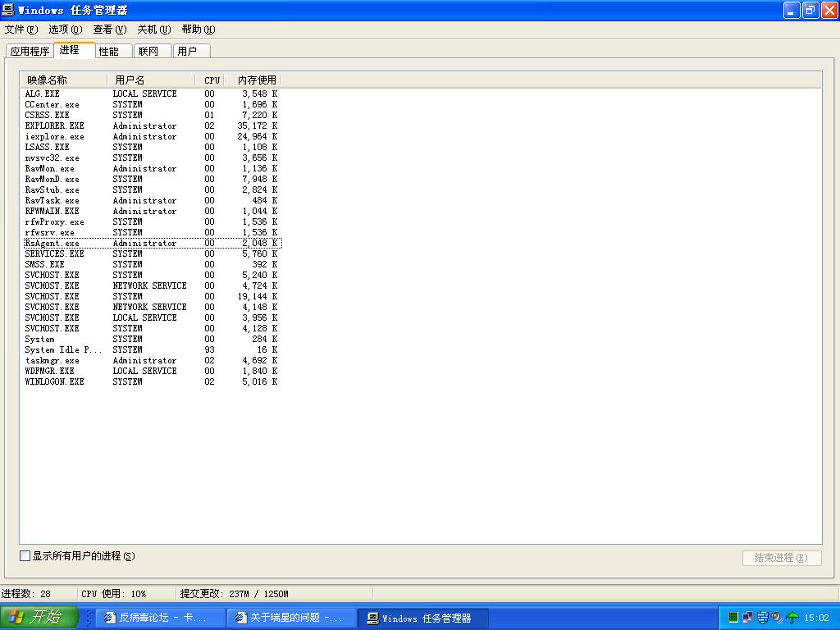Click the volume speaker tray icon
The image size is (840, 630).
click(778, 618)
